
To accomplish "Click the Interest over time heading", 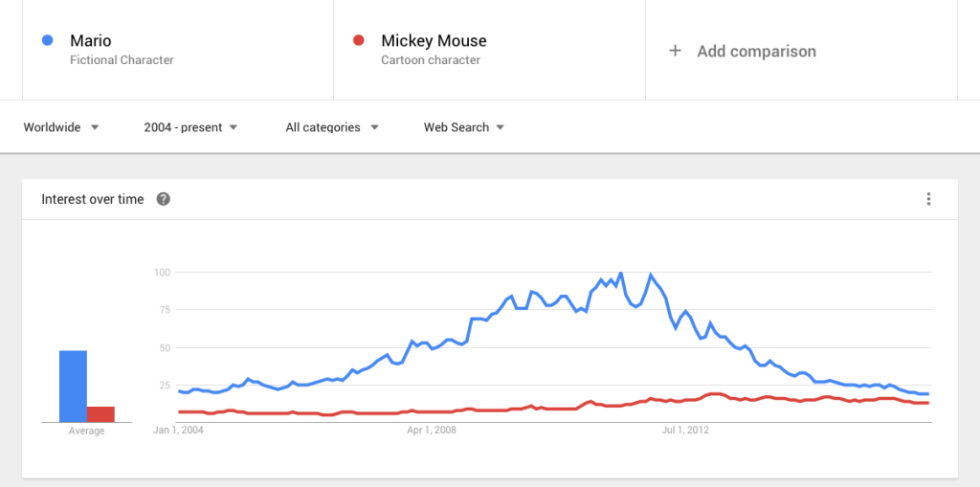I will coord(93,199).
